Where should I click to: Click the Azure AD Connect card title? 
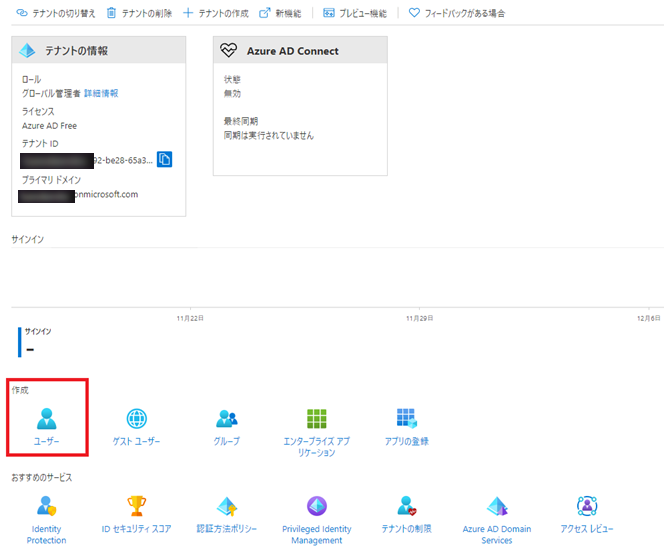pos(293,51)
